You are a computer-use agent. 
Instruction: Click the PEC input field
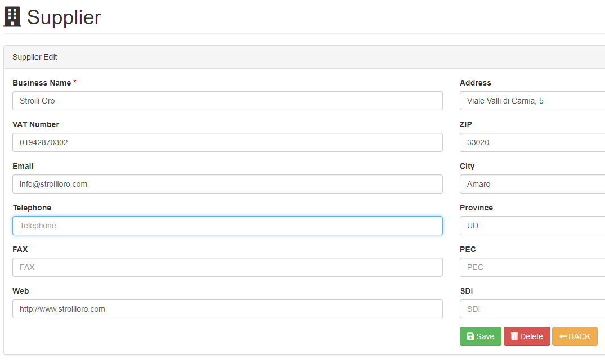pos(532,267)
